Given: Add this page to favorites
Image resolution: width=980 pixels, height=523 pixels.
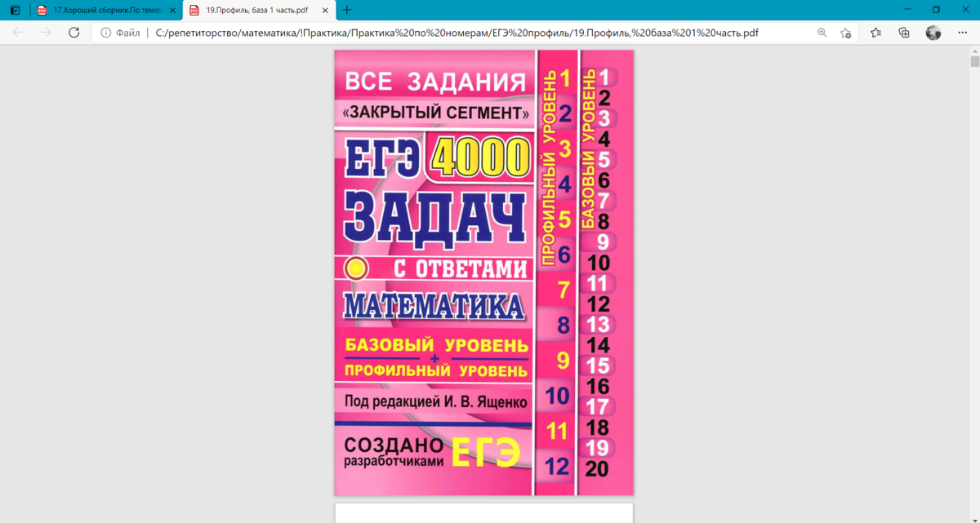Looking at the screenshot, I should (846, 33).
